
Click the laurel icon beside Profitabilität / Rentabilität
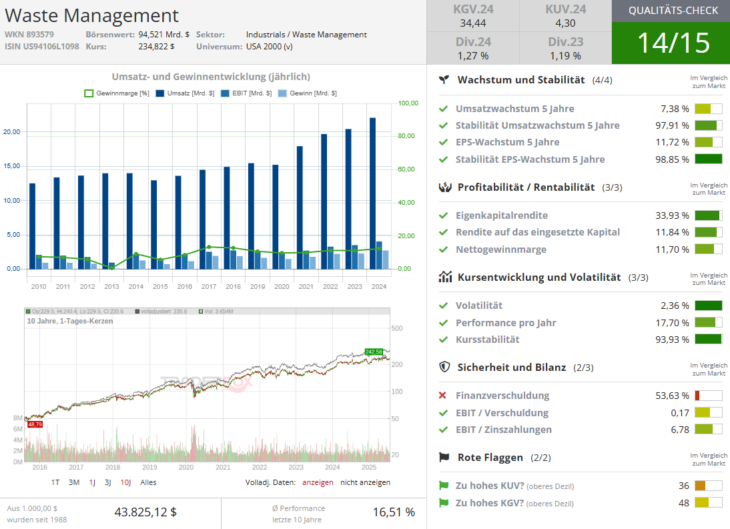[445, 187]
